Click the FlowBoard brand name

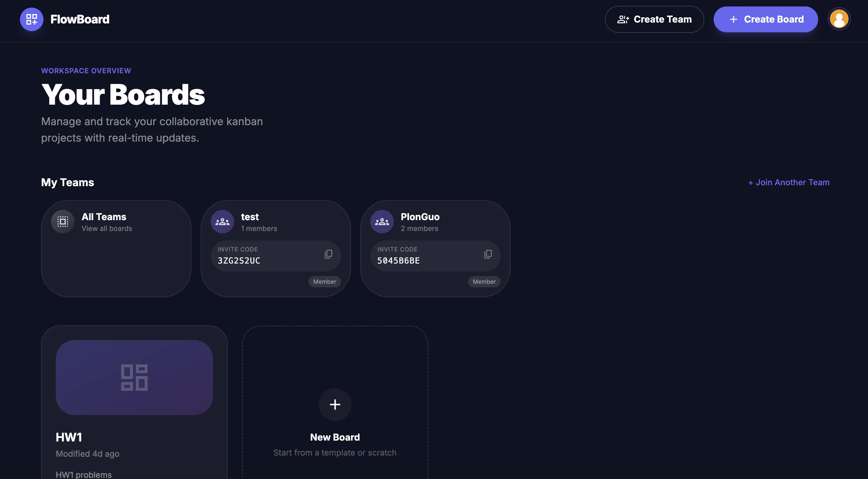(80, 19)
